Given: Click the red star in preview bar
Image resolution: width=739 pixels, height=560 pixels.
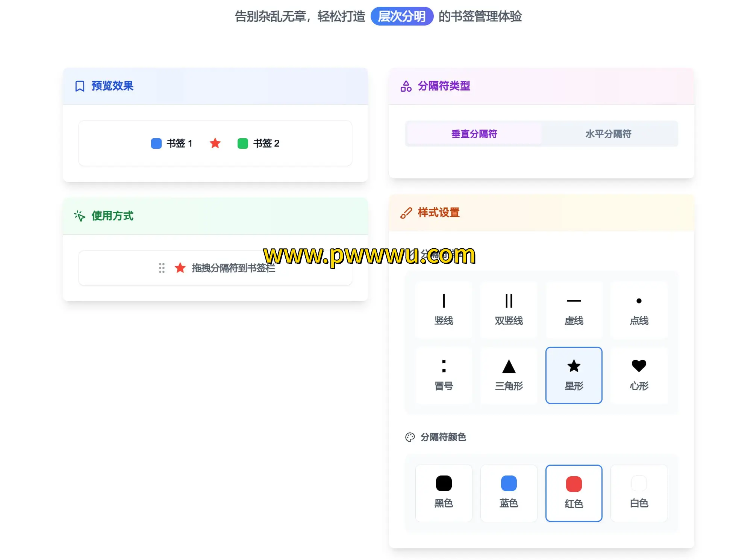Looking at the screenshot, I should [215, 143].
